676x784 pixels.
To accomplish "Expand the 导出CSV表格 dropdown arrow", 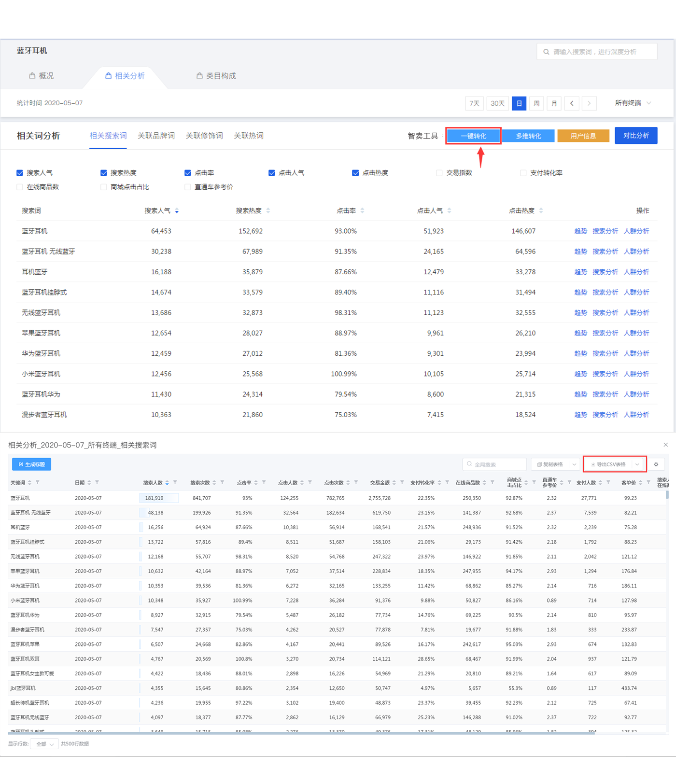I will (x=637, y=464).
